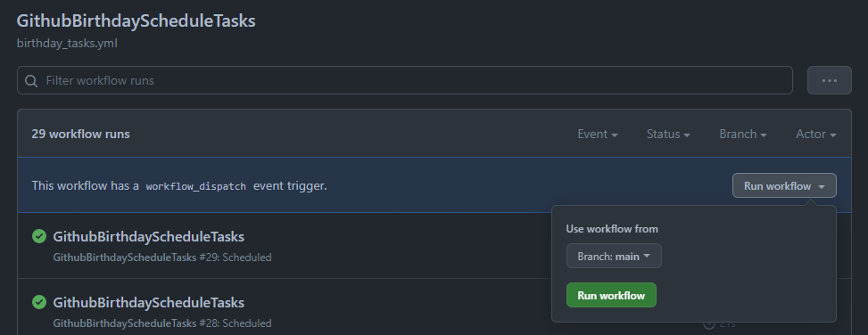Click the clock duration icon beside 21s

(x=708, y=324)
